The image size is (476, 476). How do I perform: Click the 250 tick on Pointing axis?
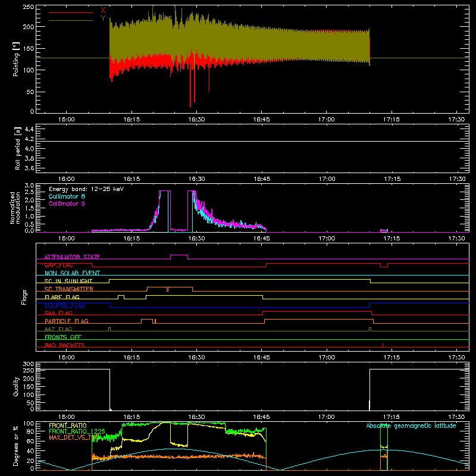tap(28, 7)
